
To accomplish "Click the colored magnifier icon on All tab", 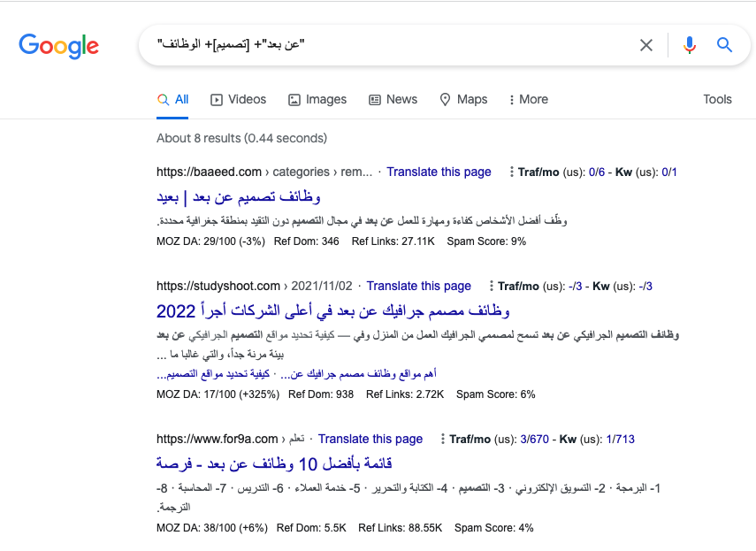I will point(162,99).
